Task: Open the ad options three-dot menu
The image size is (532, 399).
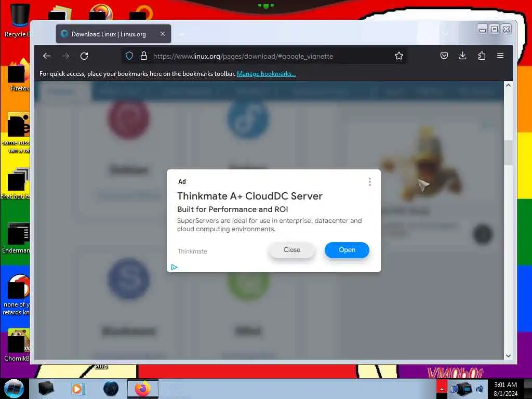Action: click(370, 182)
